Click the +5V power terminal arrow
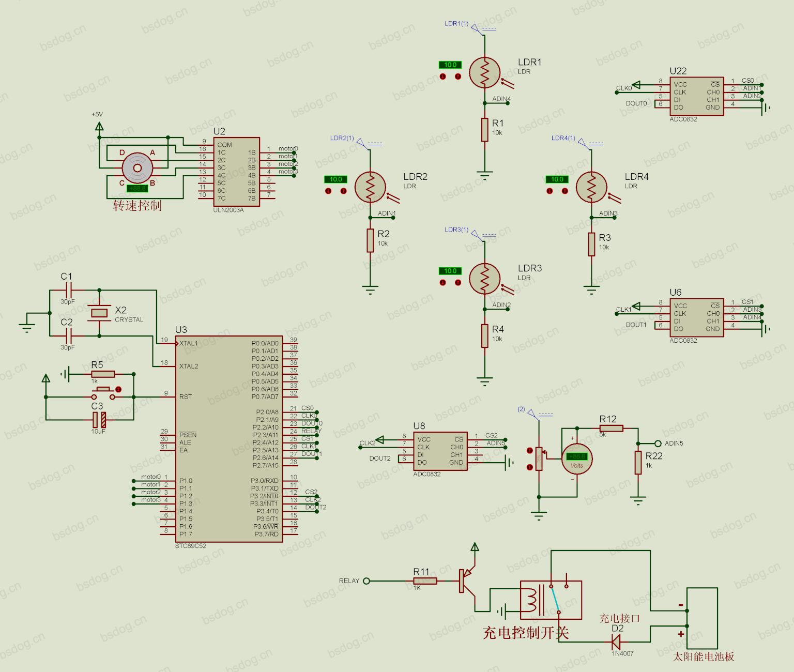Viewport: 794px width, 672px height. point(99,126)
